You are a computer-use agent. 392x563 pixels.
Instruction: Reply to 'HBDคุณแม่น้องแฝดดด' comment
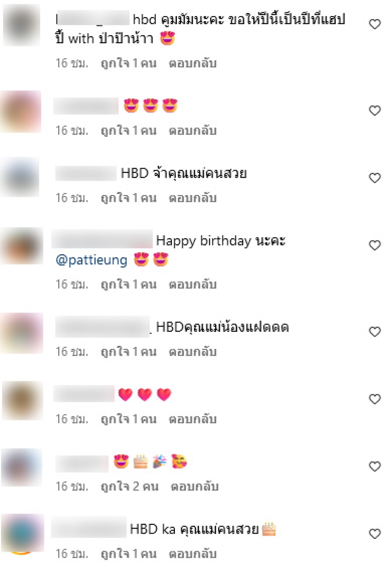[x=193, y=351]
